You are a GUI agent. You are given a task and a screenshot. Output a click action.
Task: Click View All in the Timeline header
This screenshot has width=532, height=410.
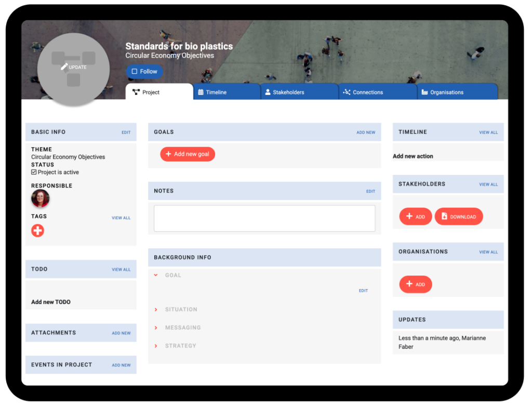point(488,132)
